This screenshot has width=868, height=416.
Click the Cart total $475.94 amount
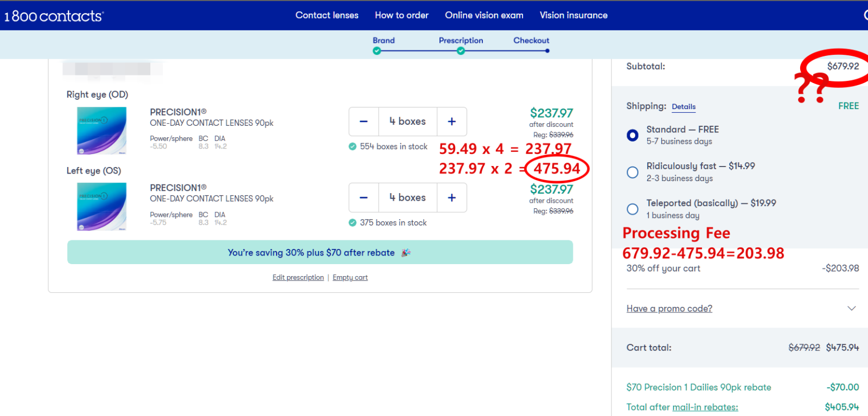pyautogui.click(x=843, y=348)
